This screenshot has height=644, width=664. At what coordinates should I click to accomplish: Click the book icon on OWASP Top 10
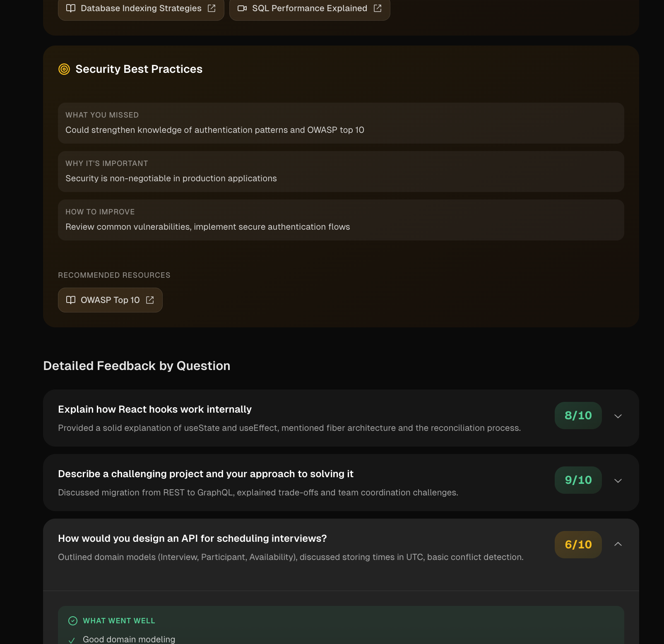click(71, 300)
